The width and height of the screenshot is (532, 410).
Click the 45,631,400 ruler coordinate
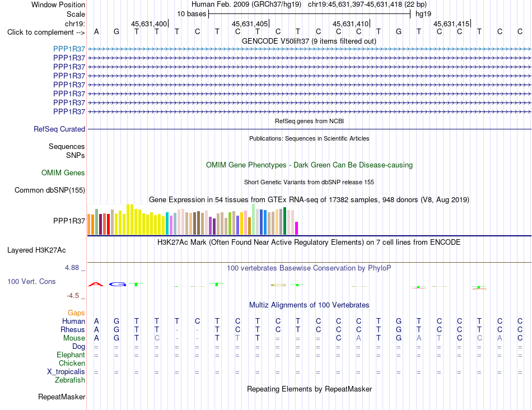[x=149, y=24]
